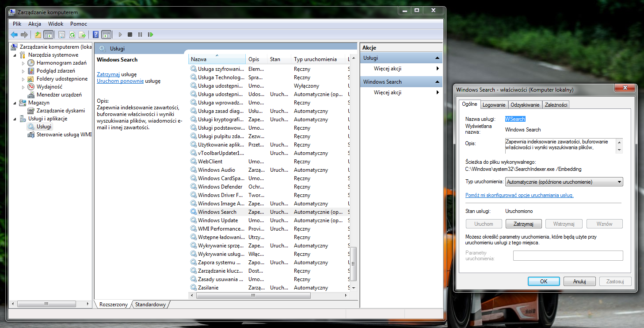Click the Pause Service toolbar icon

click(x=140, y=35)
